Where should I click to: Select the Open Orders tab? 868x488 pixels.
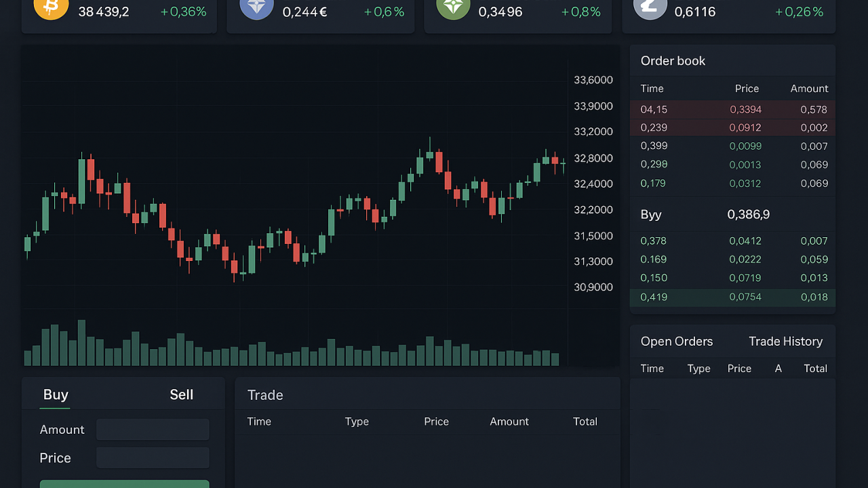point(677,341)
